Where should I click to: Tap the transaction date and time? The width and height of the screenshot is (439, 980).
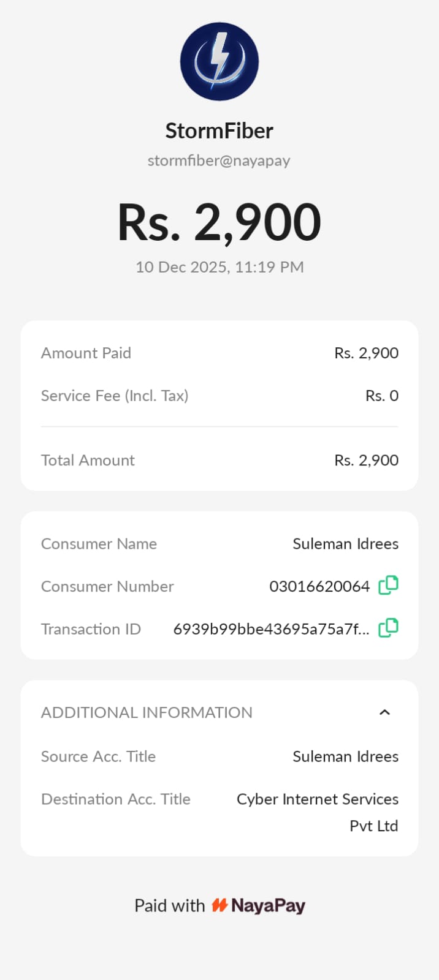click(219, 267)
